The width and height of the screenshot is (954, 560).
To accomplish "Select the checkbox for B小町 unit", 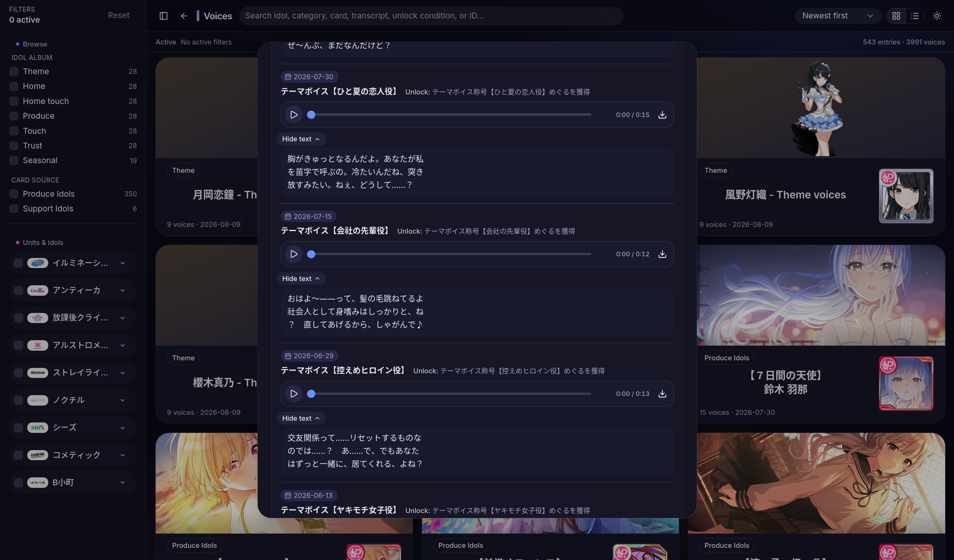I will click(18, 482).
